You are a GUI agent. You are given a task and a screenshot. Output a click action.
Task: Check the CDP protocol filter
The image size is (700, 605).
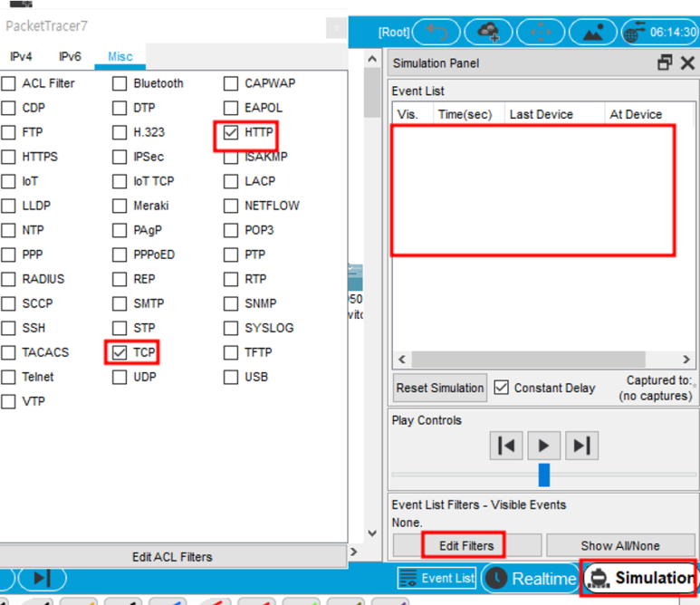(8, 108)
